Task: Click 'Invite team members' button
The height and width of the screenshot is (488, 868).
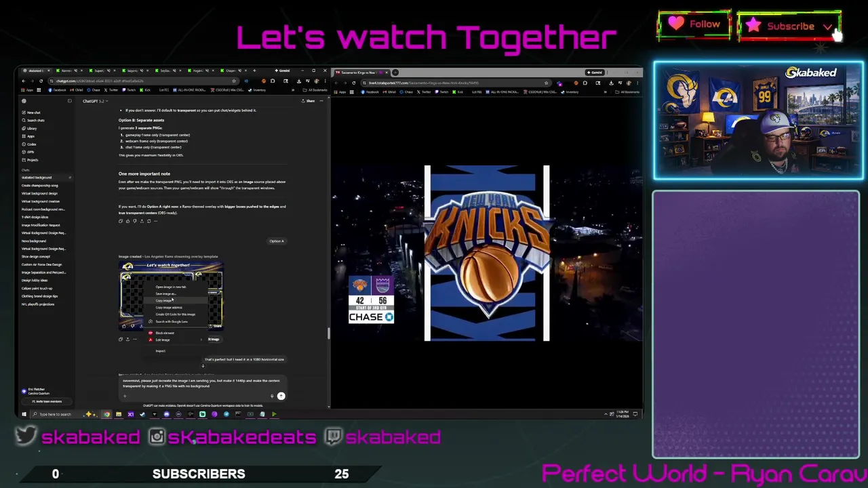Action: point(47,401)
